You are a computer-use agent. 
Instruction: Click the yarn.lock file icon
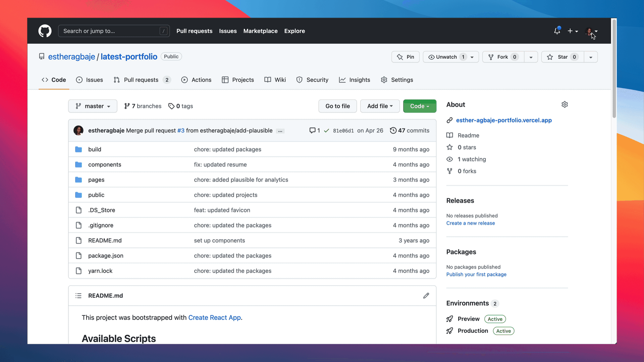click(x=78, y=271)
